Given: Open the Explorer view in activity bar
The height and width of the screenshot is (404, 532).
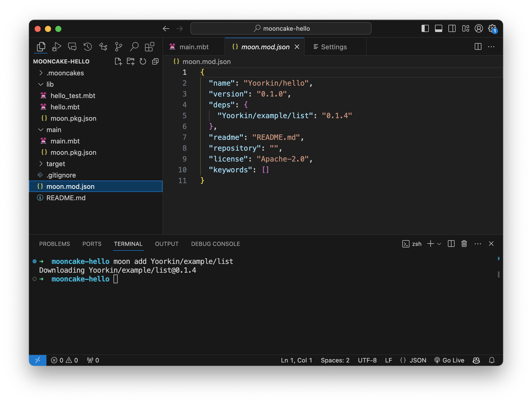Looking at the screenshot, I should coord(41,47).
